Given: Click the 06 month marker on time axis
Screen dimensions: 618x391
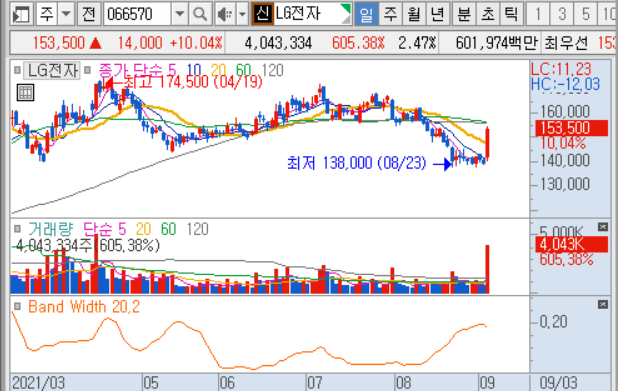Looking at the screenshot, I should click(x=227, y=383).
